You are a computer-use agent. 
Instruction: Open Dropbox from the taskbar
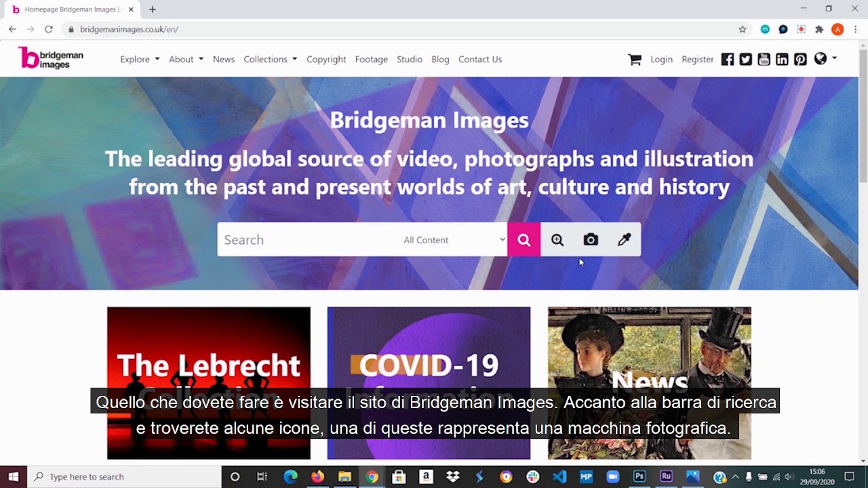coord(452,476)
